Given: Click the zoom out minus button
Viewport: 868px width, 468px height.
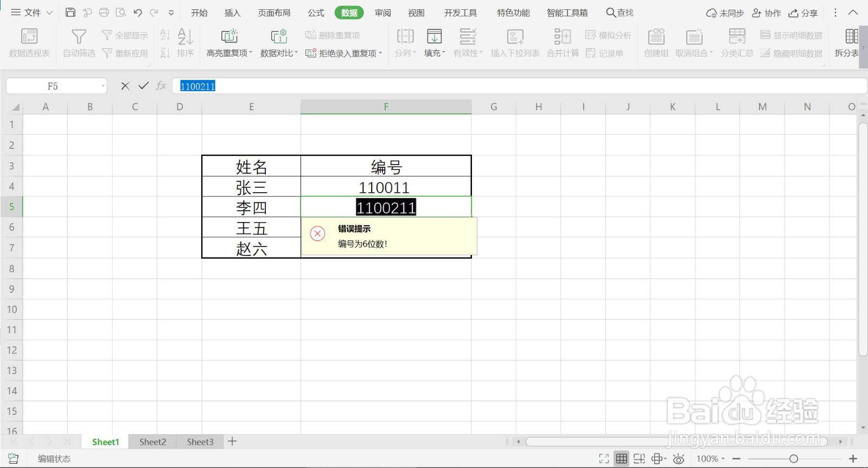Looking at the screenshot, I should coord(736,459).
